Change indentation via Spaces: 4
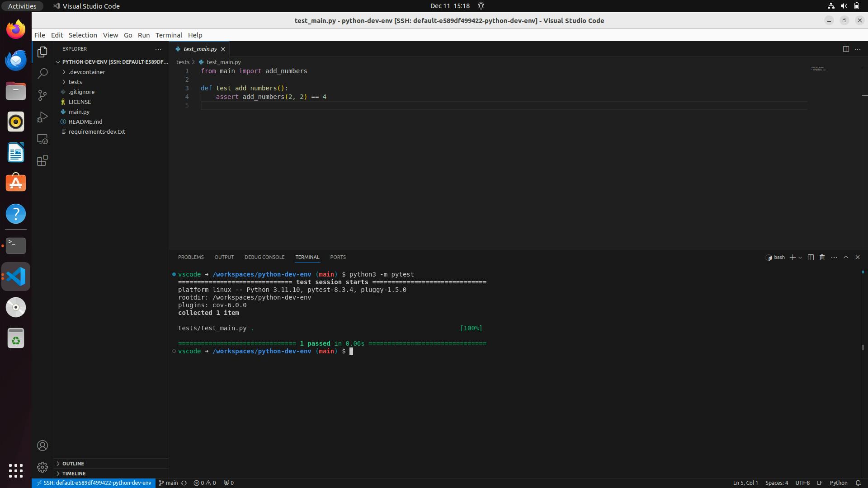This screenshot has height=488, width=868. (x=776, y=483)
